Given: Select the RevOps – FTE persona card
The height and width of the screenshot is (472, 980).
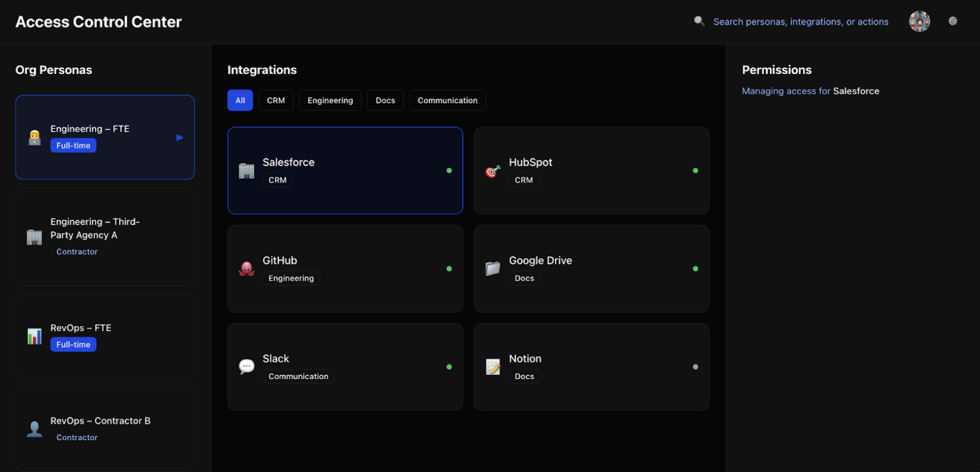Looking at the screenshot, I should (105, 336).
